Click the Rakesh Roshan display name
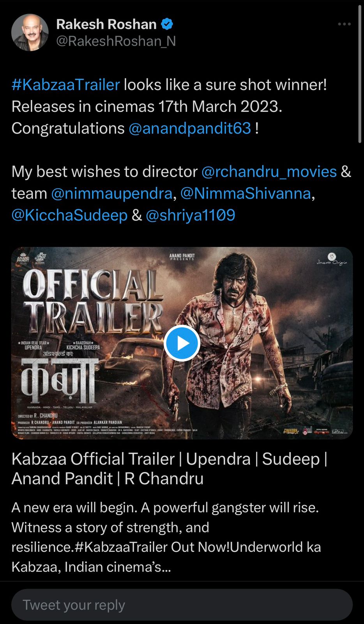Screen dimensions: 364x624 click(x=106, y=24)
